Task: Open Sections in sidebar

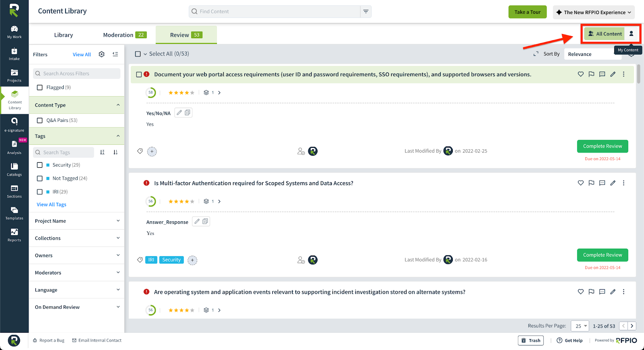Action: click(x=14, y=191)
